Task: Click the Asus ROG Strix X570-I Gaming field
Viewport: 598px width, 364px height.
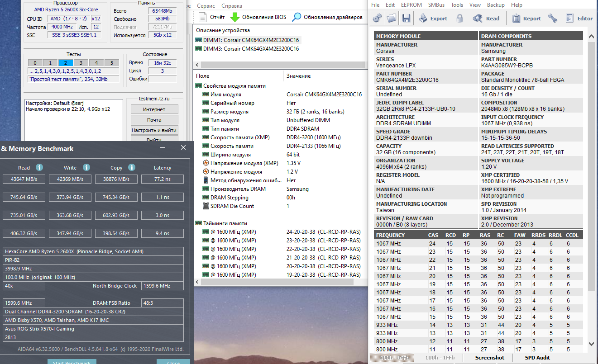Action: 93,329
